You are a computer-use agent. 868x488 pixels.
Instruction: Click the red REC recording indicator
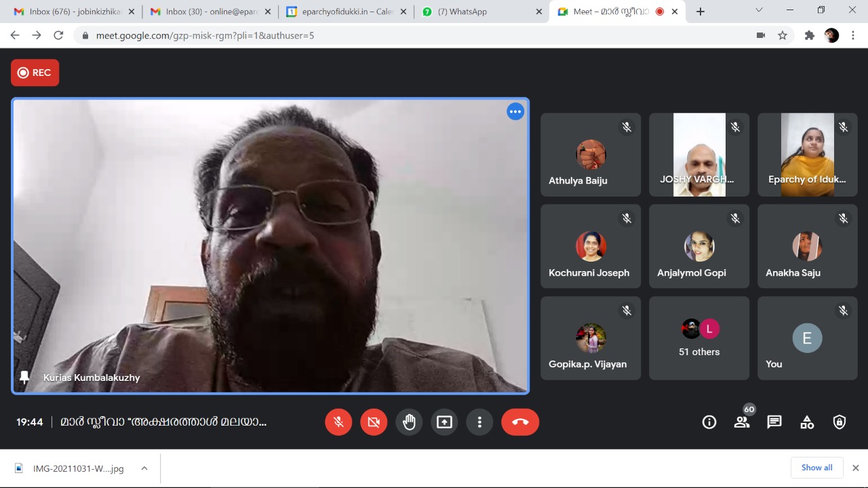pyautogui.click(x=35, y=73)
